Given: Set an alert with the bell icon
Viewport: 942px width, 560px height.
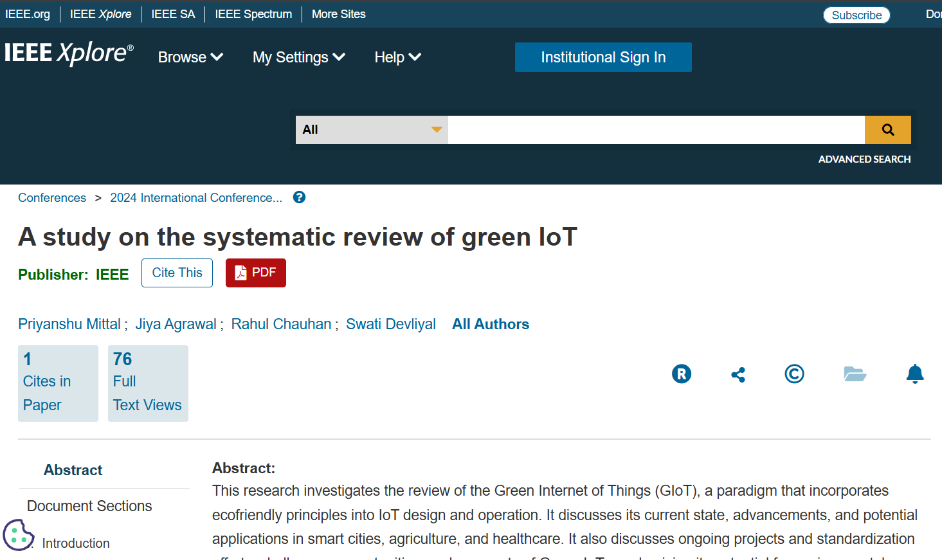Looking at the screenshot, I should click(x=915, y=374).
